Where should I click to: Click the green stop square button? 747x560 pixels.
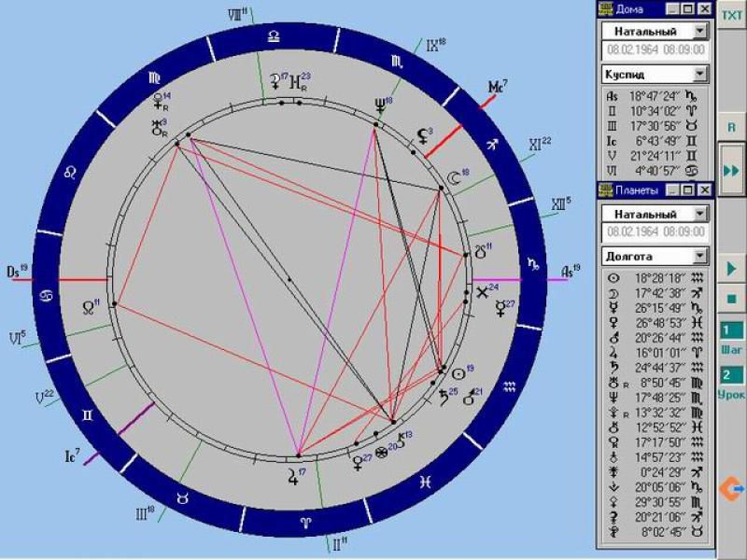pyautogui.click(x=731, y=300)
